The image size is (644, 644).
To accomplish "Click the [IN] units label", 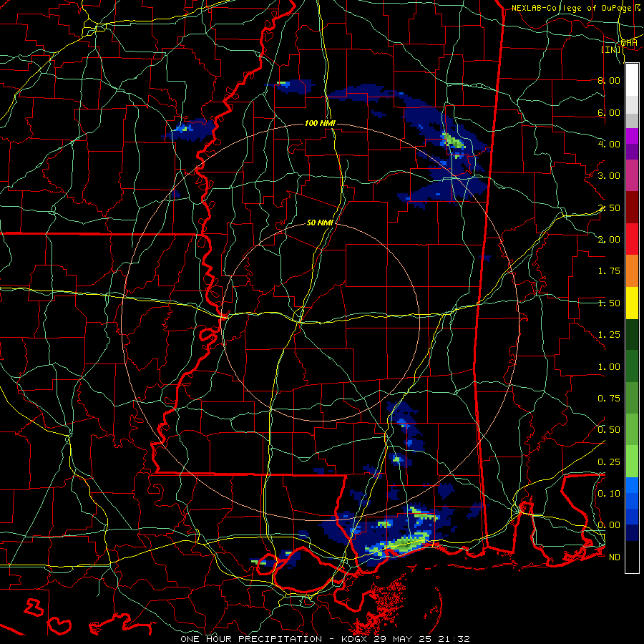I will point(611,49).
